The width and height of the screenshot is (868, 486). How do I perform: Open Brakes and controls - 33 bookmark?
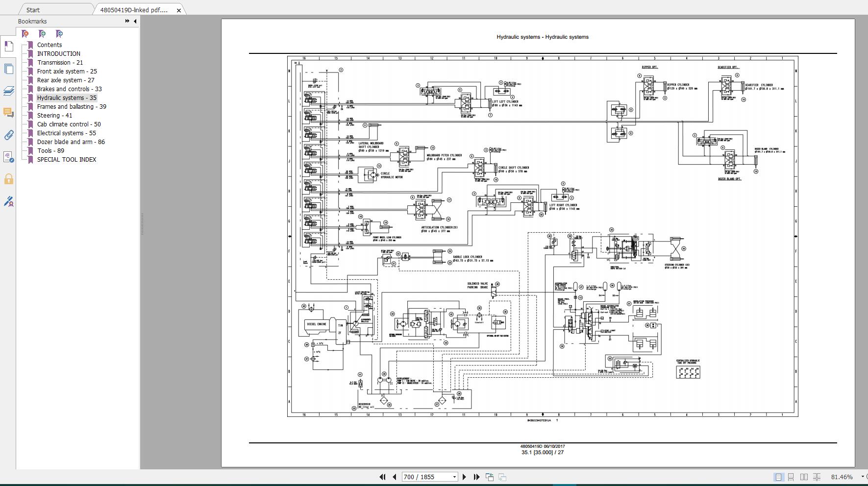tap(70, 89)
